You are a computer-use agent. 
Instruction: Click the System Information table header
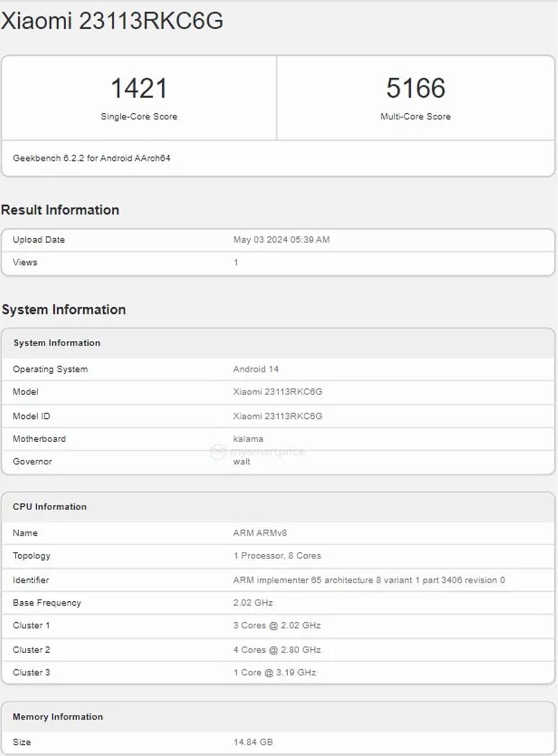coord(57,343)
